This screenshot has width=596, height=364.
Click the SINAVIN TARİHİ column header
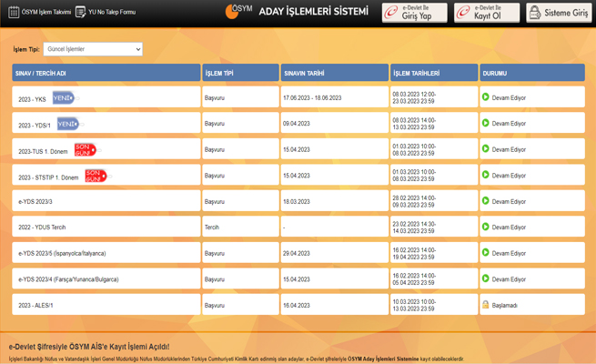pos(335,73)
